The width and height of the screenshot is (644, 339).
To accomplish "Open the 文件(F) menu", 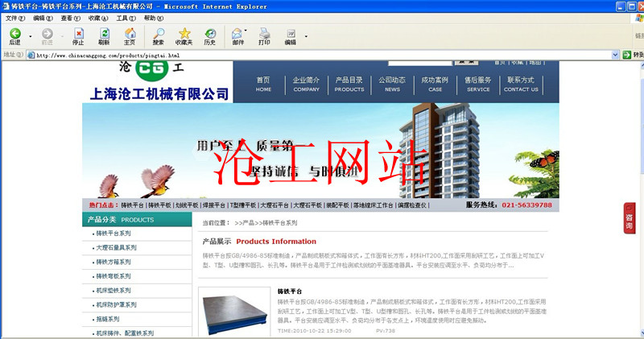I will click(x=15, y=18).
